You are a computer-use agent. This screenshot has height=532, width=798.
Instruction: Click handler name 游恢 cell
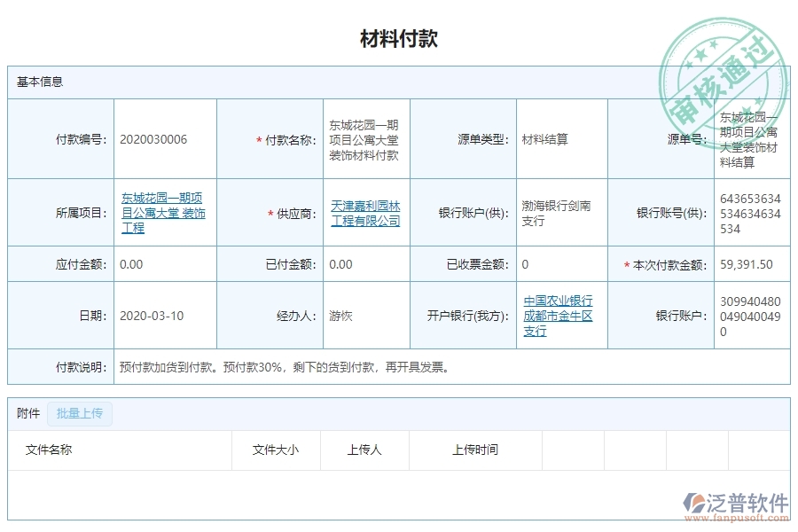click(337, 316)
